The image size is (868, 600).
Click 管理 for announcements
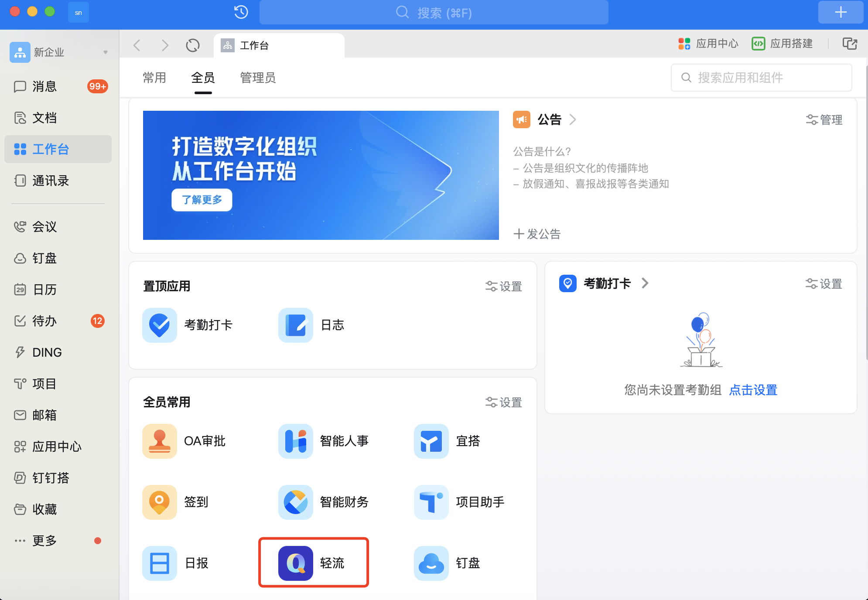click(x=824, y=119)
